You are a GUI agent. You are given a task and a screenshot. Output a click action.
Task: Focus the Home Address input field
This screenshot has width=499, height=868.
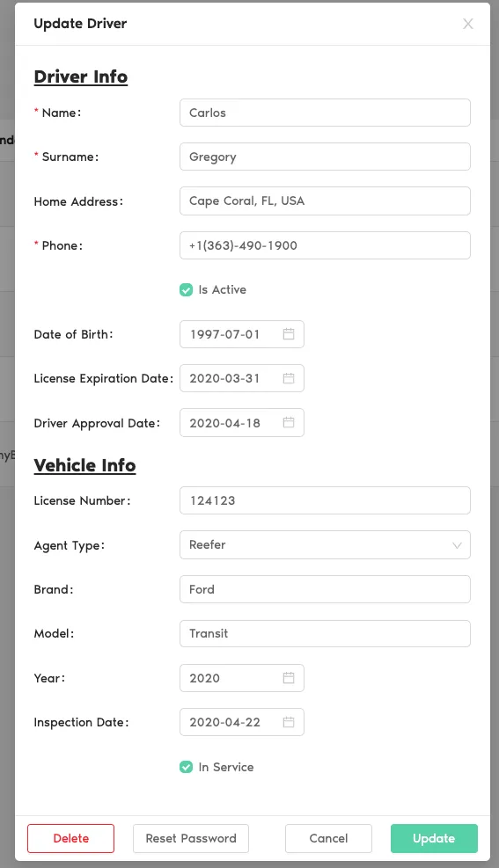point(325,201)
